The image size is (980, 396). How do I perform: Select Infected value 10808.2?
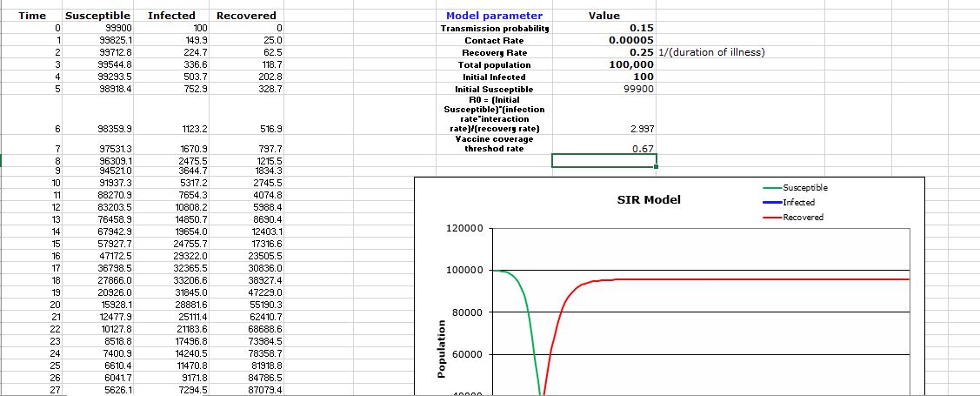coord(171,207)
